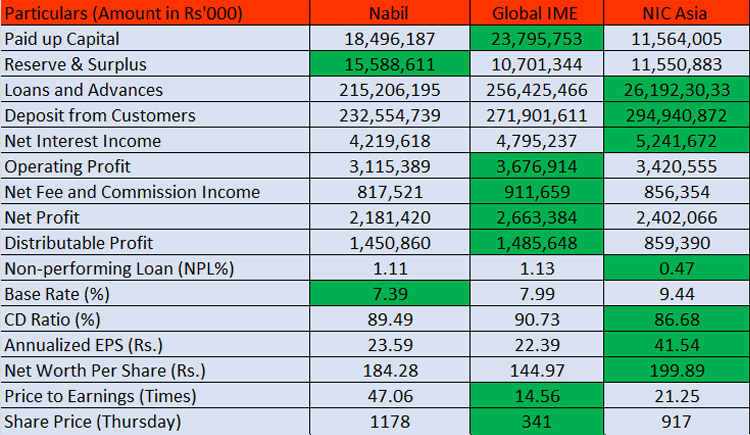Select Nabil's distributable profit 1,450,860
The image size is (750, 435).
point(389,243)
